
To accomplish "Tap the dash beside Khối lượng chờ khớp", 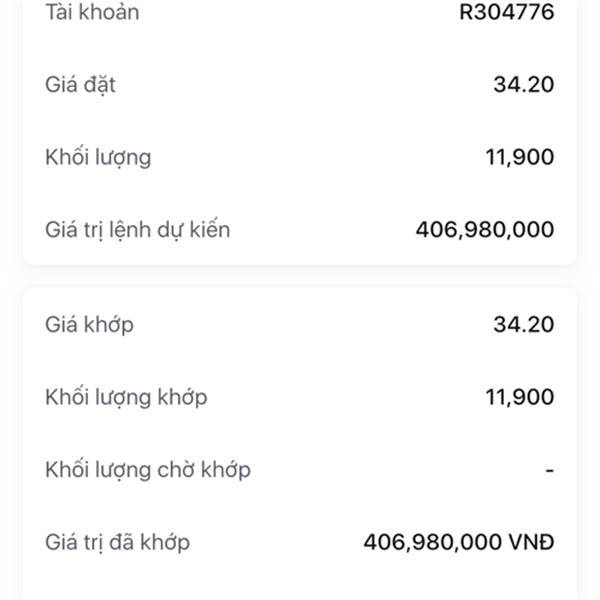I will point(550,470).
